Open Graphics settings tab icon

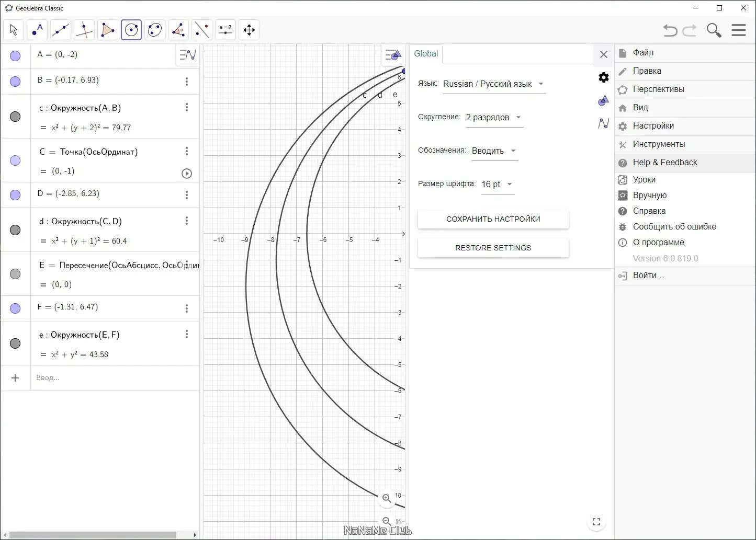coord(604,100)
